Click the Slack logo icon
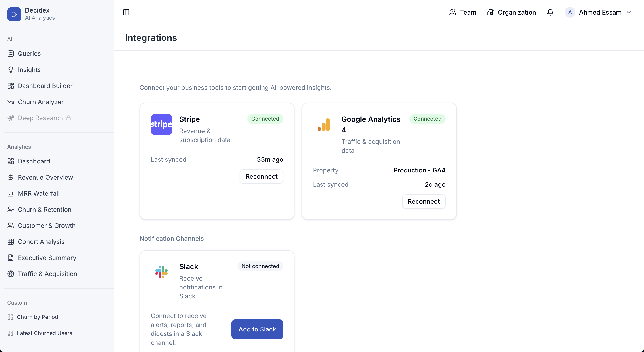The height and width of the screenshot is (352, 644). (x=161, y=272)
